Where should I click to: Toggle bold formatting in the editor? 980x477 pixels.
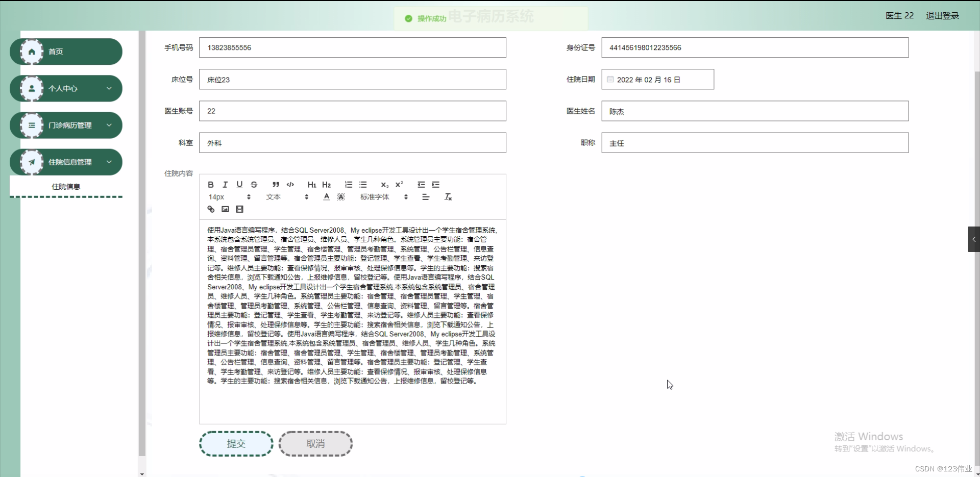point(211,185)
